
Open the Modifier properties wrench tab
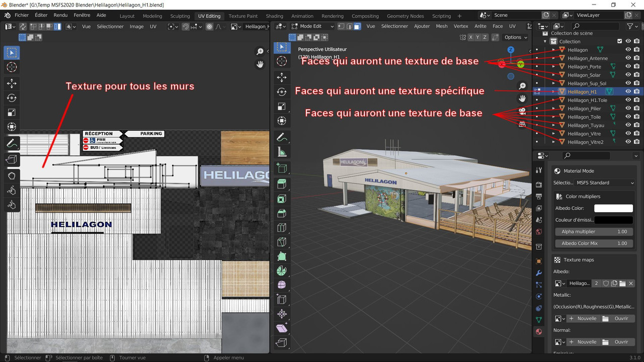pyautogui.click(x=539, y=273)
